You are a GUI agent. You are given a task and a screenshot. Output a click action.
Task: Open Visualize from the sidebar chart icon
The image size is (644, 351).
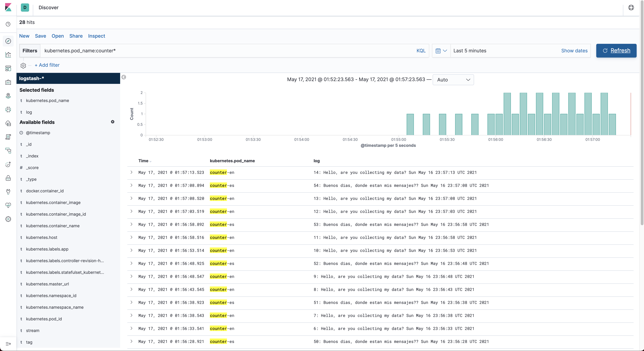tap(8, 55)
